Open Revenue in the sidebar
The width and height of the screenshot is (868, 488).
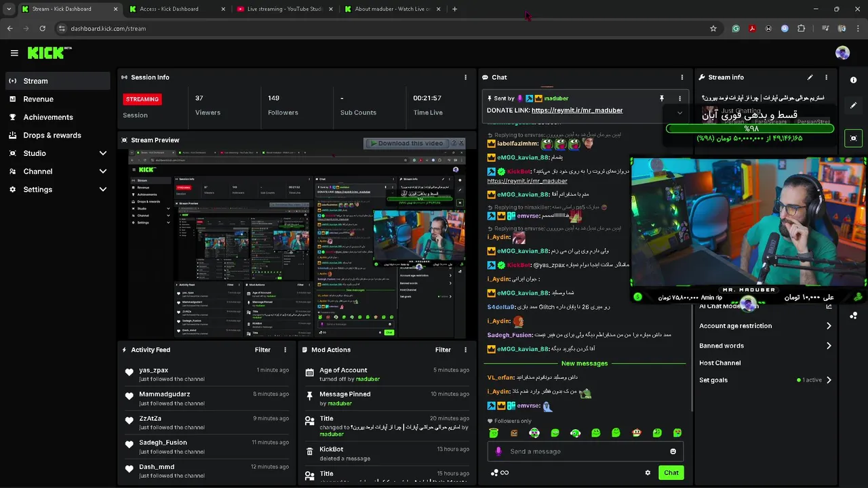click(57, 99)
